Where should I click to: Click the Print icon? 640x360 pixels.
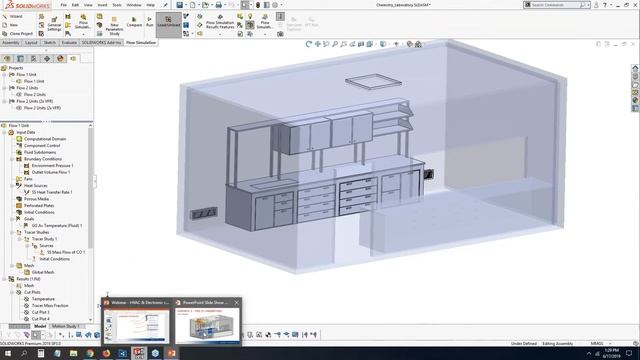(x=219, y=5)
